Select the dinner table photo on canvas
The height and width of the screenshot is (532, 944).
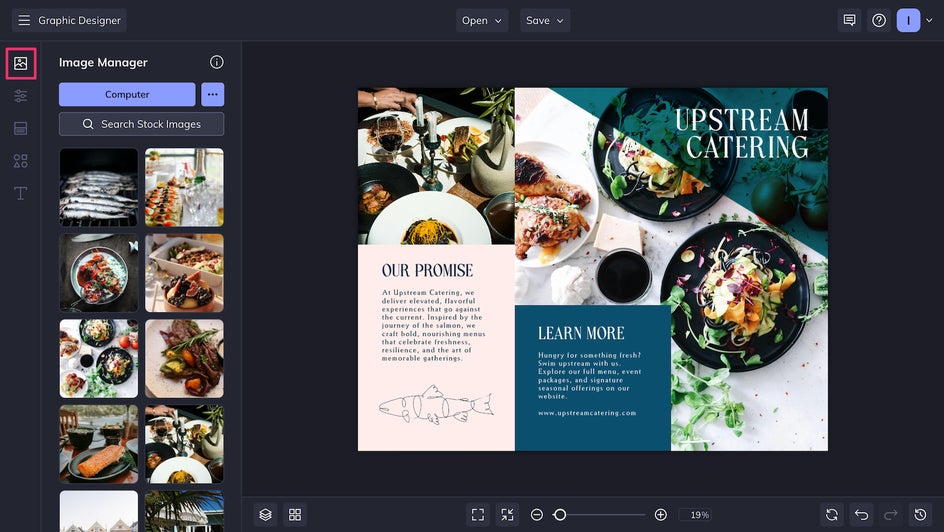[436, 166]
